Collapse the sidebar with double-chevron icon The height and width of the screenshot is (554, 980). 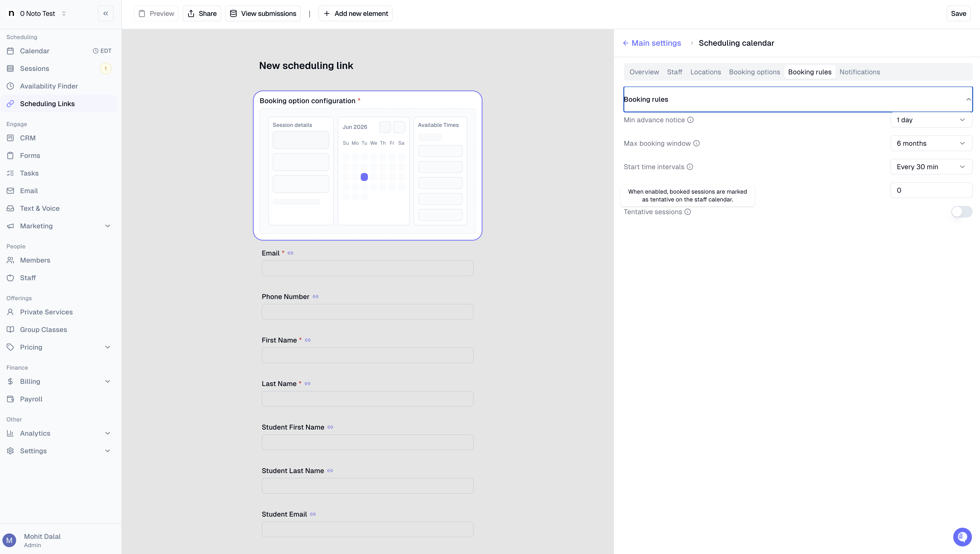[105, 14]
